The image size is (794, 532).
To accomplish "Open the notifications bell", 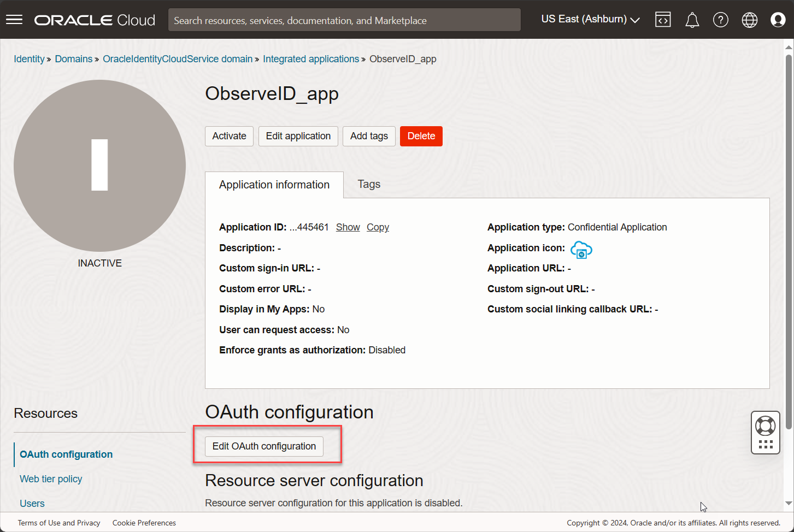I will click(x=692, y=19).
